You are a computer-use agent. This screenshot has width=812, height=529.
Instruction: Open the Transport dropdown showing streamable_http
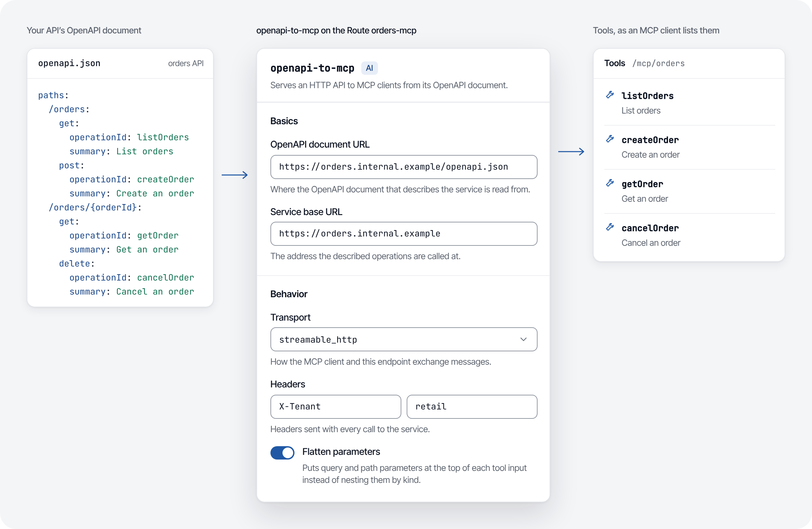point(404,339)
